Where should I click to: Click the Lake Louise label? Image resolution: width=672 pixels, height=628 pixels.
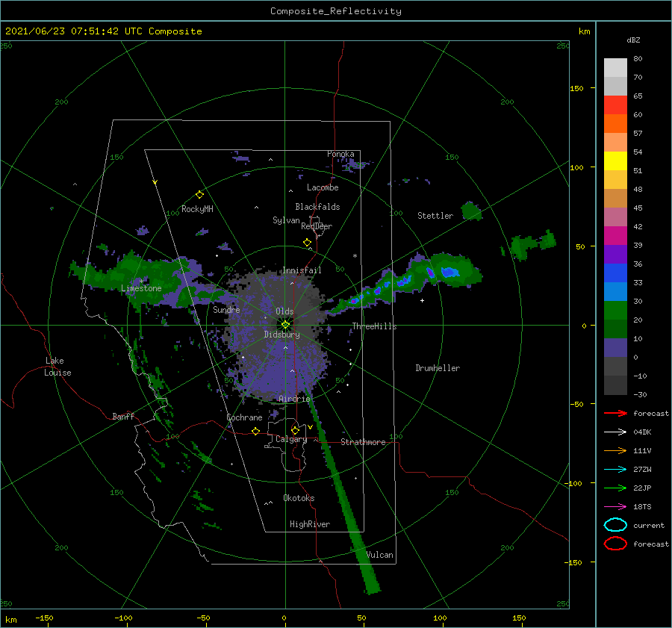pos(57,367)
